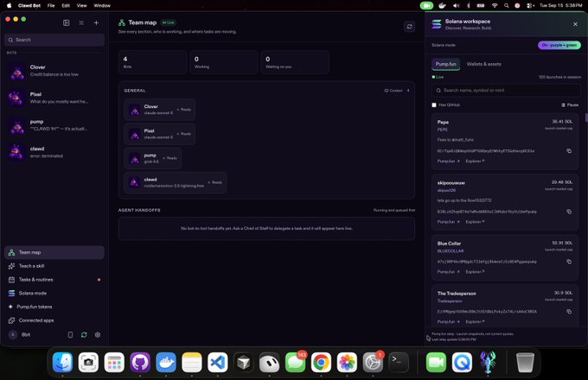
Task: Copy the Pepe token mint address
Action: tap(569, 151)
